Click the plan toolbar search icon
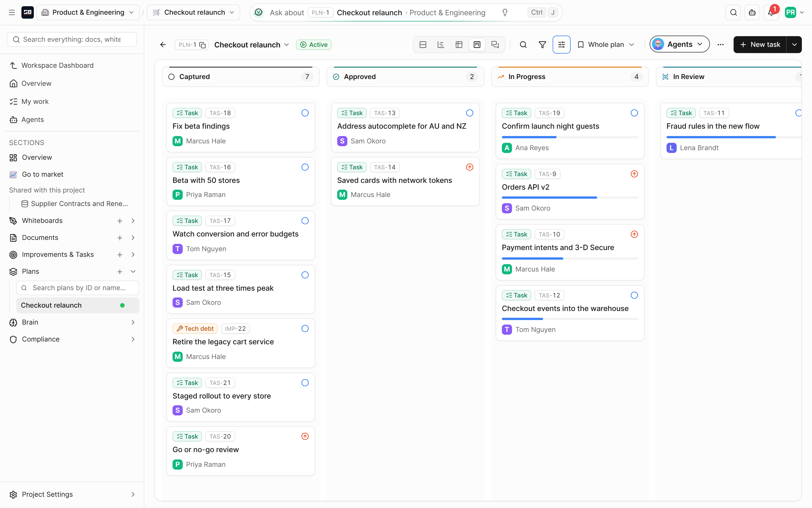Viewport: 812px width, 508px height. [523, 45]
